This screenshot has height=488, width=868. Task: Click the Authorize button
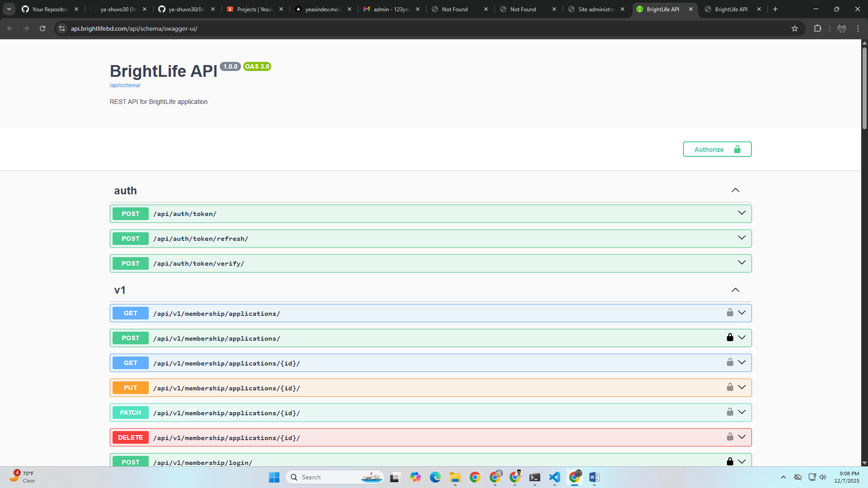click(717, 149)
